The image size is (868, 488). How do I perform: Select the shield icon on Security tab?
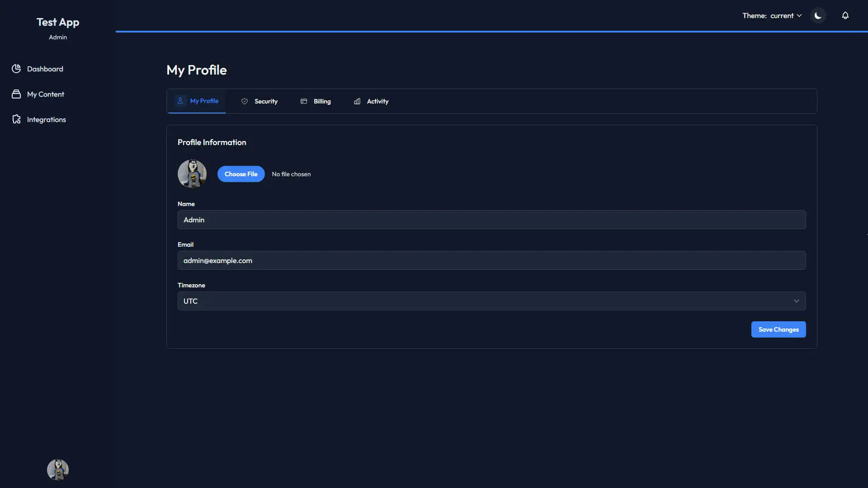(245, 101)
